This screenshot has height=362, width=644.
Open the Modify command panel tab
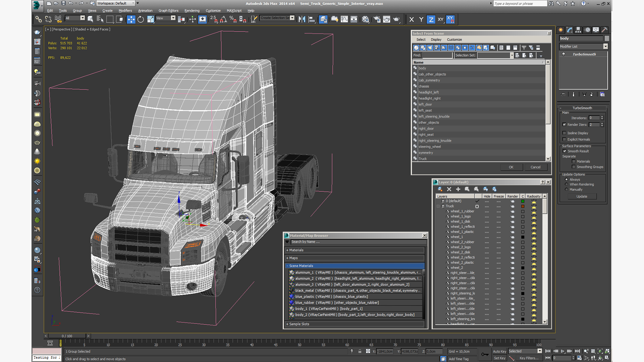click(570, 30)
